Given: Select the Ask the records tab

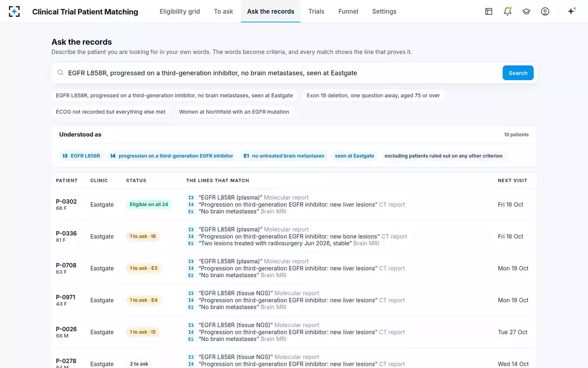Looking at the screenshot, I should click(271, 11).
